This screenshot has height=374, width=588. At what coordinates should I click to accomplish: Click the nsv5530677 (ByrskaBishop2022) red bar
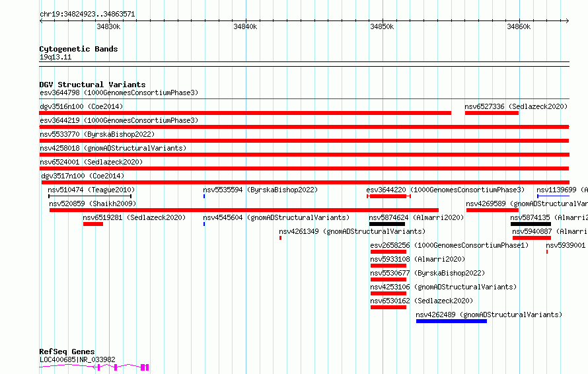pos(388,280)
